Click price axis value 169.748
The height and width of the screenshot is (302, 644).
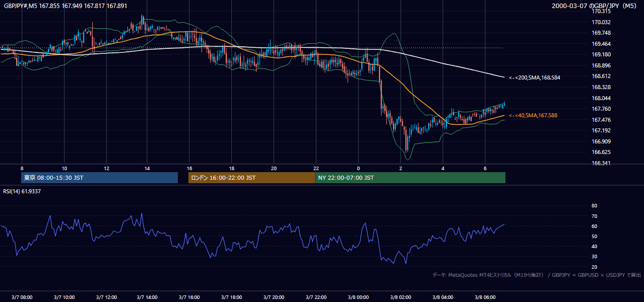point(602,33)
